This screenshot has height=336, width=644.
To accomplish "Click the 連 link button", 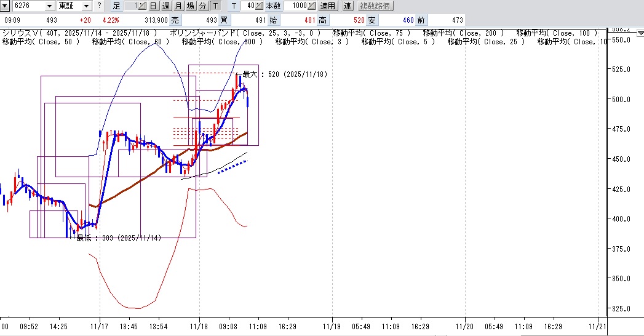I will pos(348,6).
